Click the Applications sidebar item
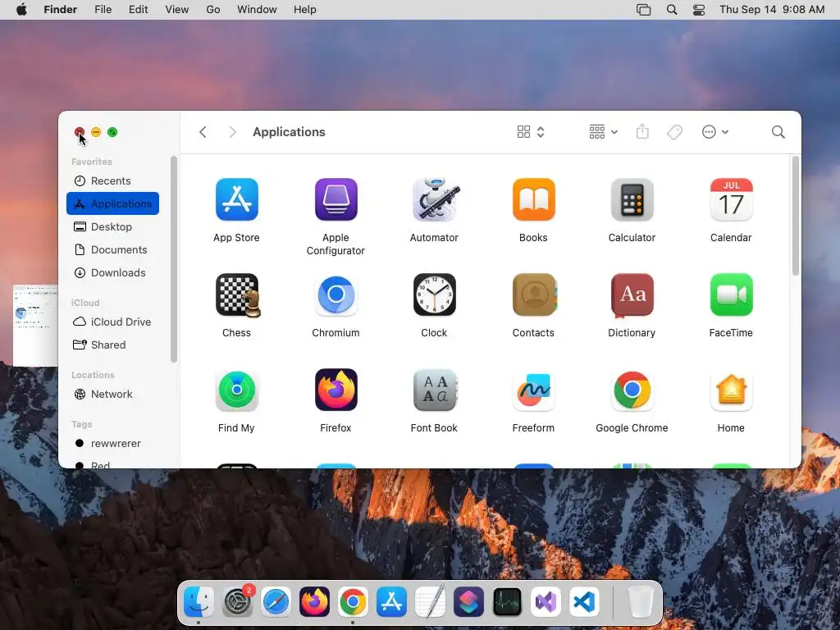The image size is (840, 630). point(112,203)
